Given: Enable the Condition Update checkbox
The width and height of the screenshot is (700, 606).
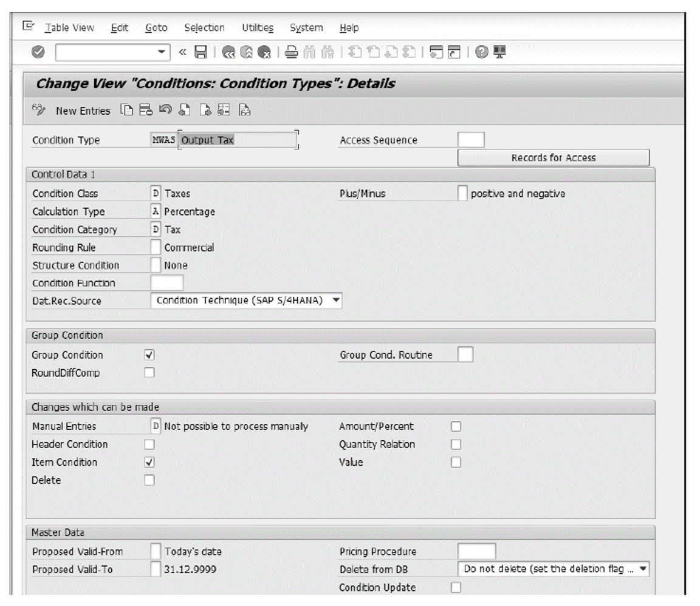Looking at the screenshot, I should pyautogui.click(x=456, y=587).
